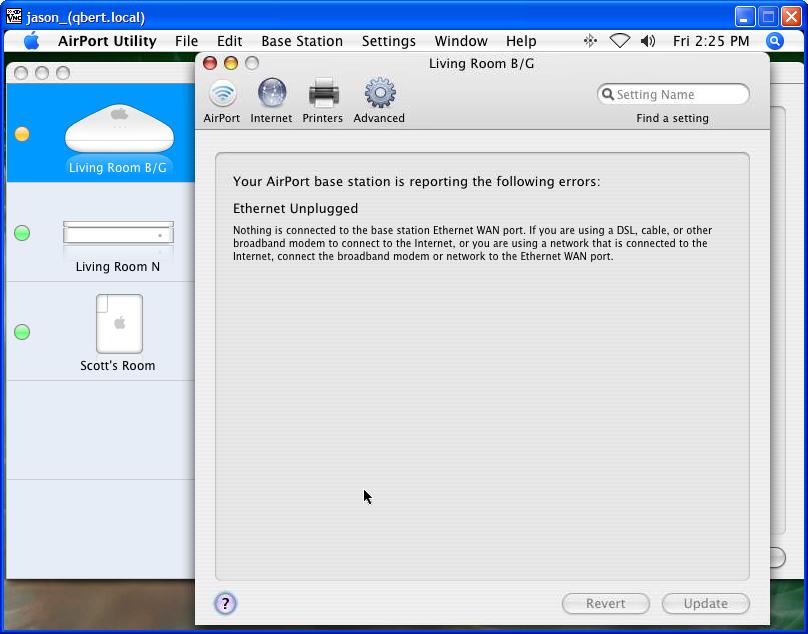The image size is (808, 634).
Task: Click the Revert button
Action: 605,603
